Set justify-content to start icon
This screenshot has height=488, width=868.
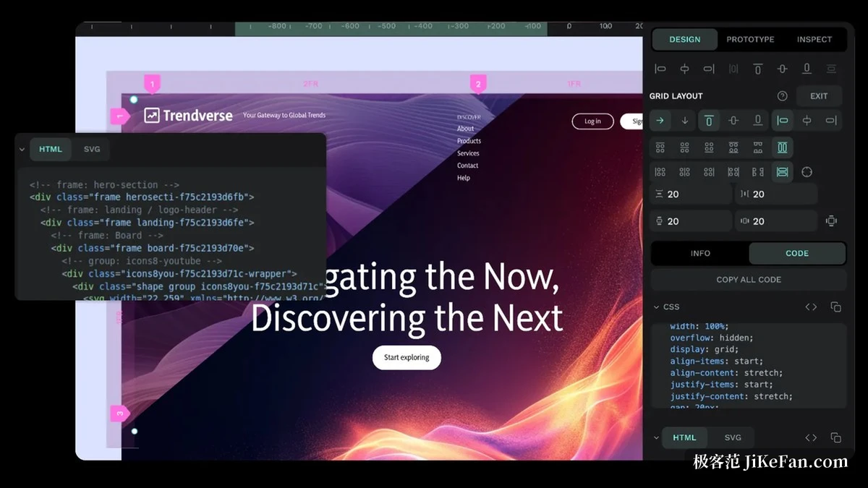coord(660,172)
